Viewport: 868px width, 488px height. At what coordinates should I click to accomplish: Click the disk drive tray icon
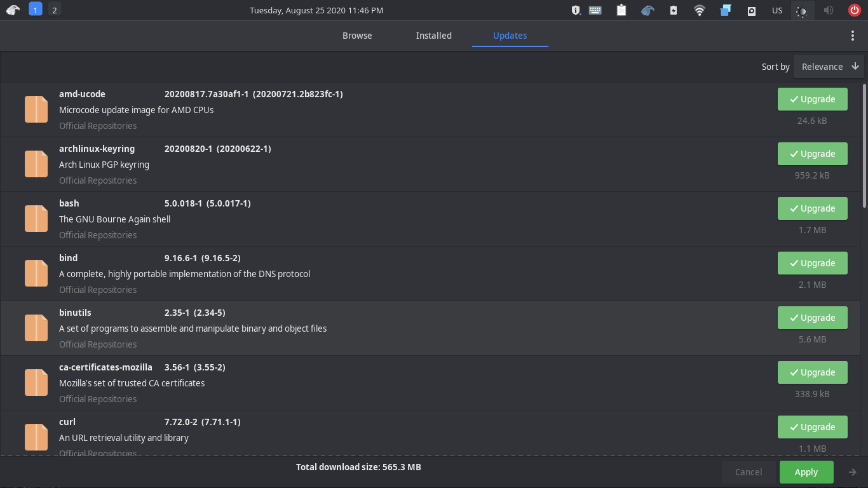coord(752,10)
